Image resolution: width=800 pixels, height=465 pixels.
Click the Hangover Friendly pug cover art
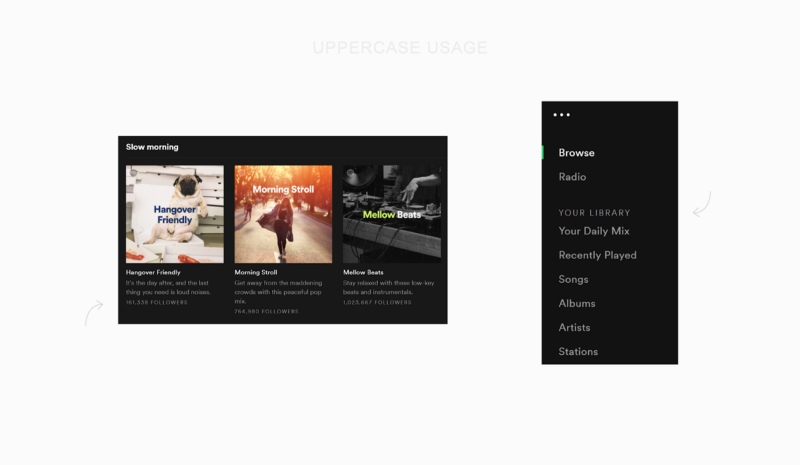(x=174, y=214)
